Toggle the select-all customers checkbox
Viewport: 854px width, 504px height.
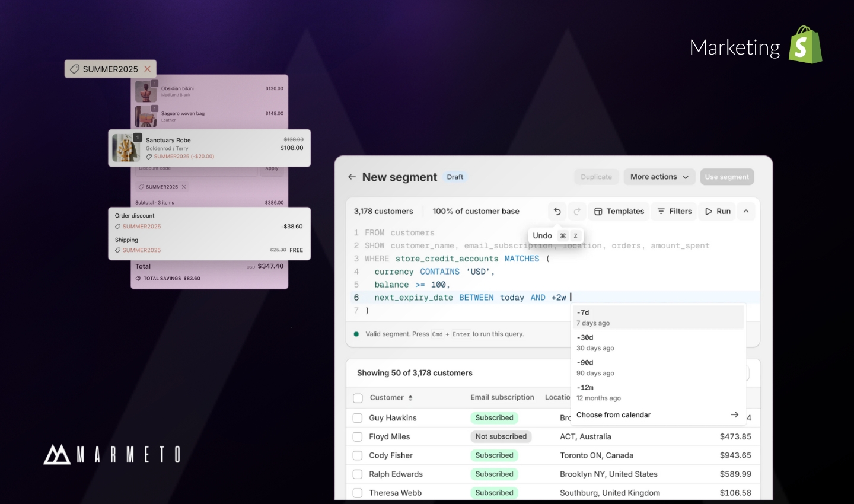click(x=358, y=398)
